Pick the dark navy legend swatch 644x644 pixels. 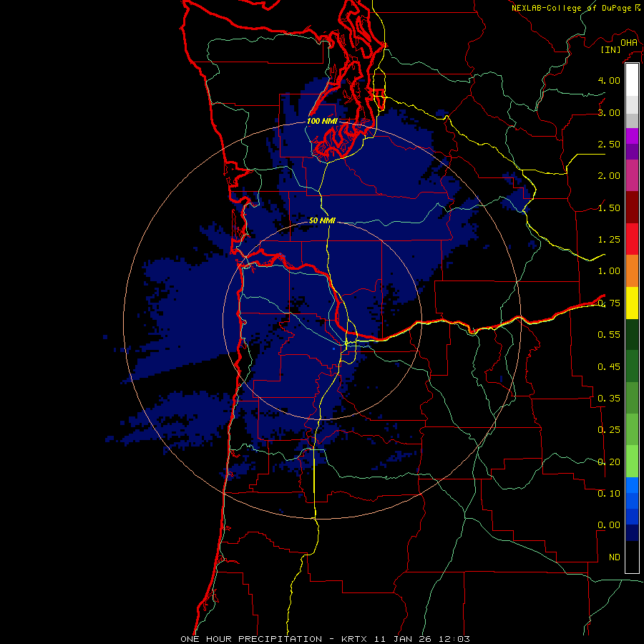pyautogui.click(x=632, y=532)
